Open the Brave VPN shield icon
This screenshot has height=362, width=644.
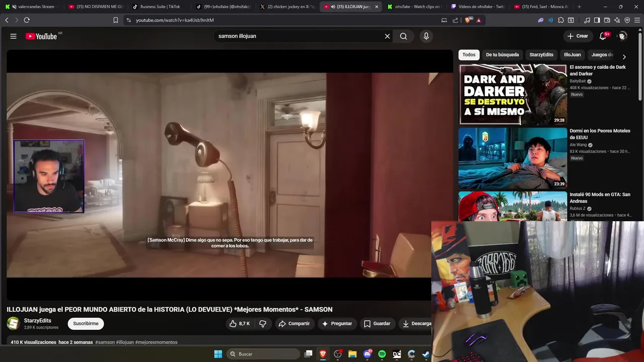tap(627, 20)
